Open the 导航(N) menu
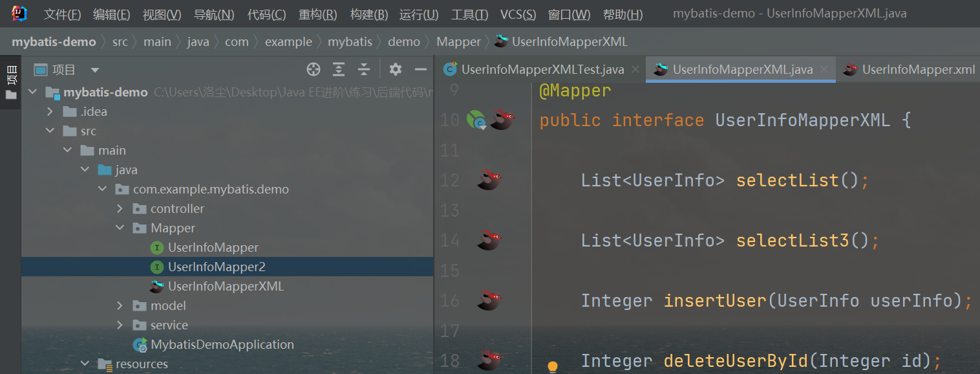This screenshot has height=374, width=980. [214, 14]
